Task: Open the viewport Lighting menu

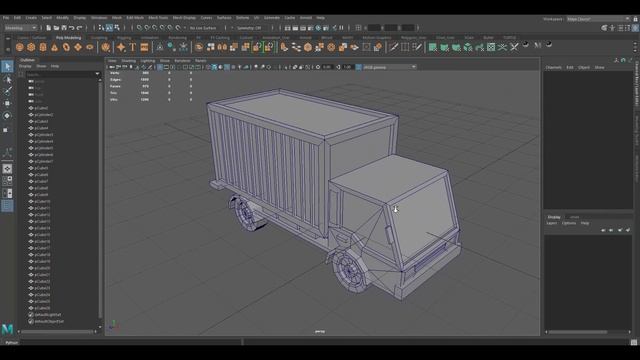Action: (x=148, y=61)
